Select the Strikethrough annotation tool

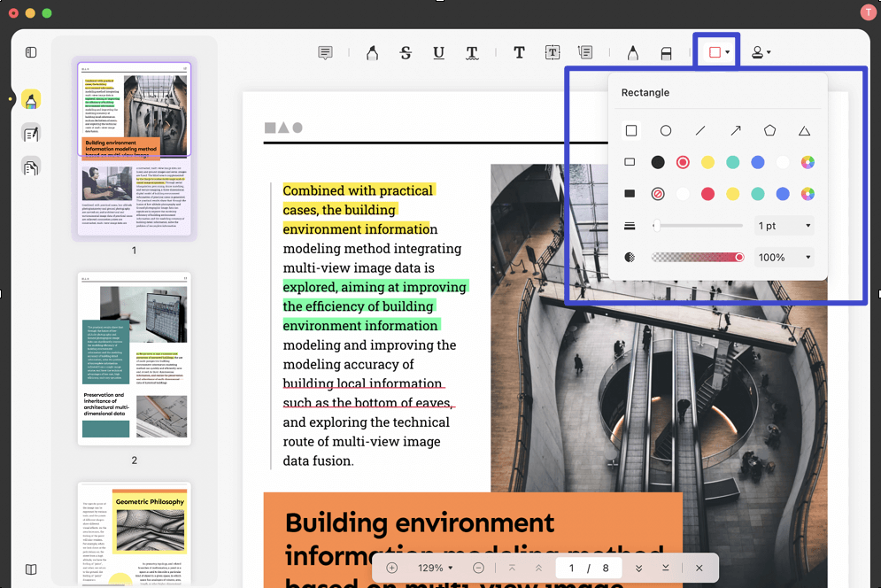click(x=405, y=52)
